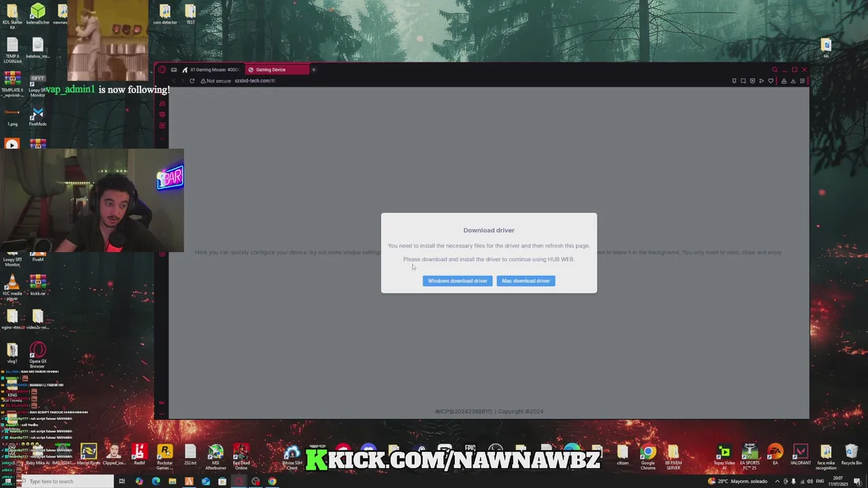Open the Recycle Bin

click(851, 455)
